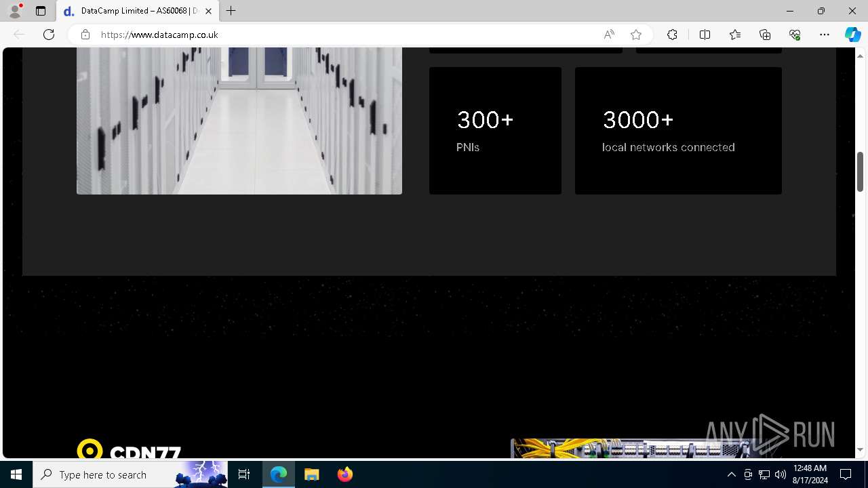Image resolution: width=868 pixels, height=488 pixels.
Task: Launch Copilot sidebar
Action: click(x=852, y=35)
